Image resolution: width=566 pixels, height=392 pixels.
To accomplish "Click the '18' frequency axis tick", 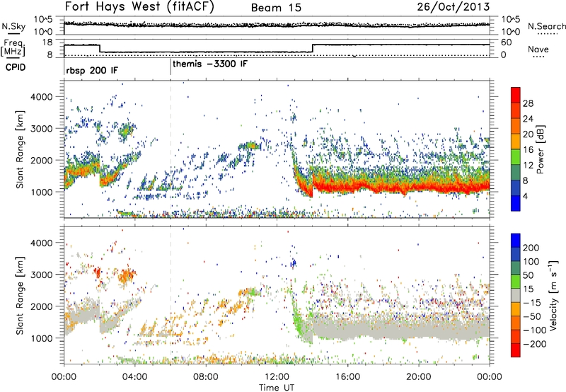I will tap(47, 42).
